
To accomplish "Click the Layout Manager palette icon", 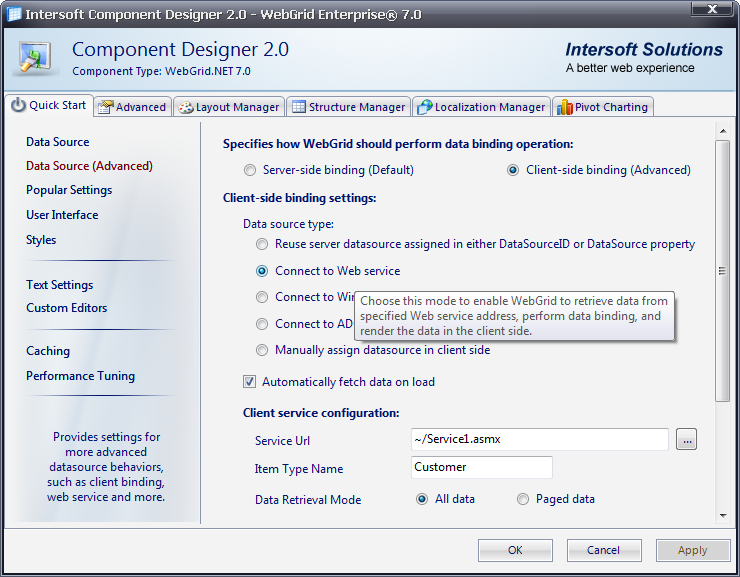I will pyautogui.click(x=186, y=108).
